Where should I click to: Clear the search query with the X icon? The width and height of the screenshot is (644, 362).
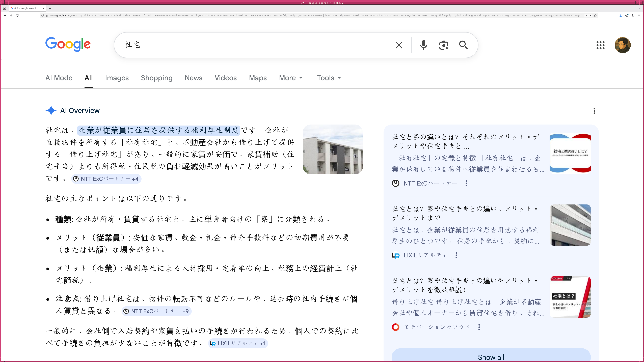tap(399, 45)
